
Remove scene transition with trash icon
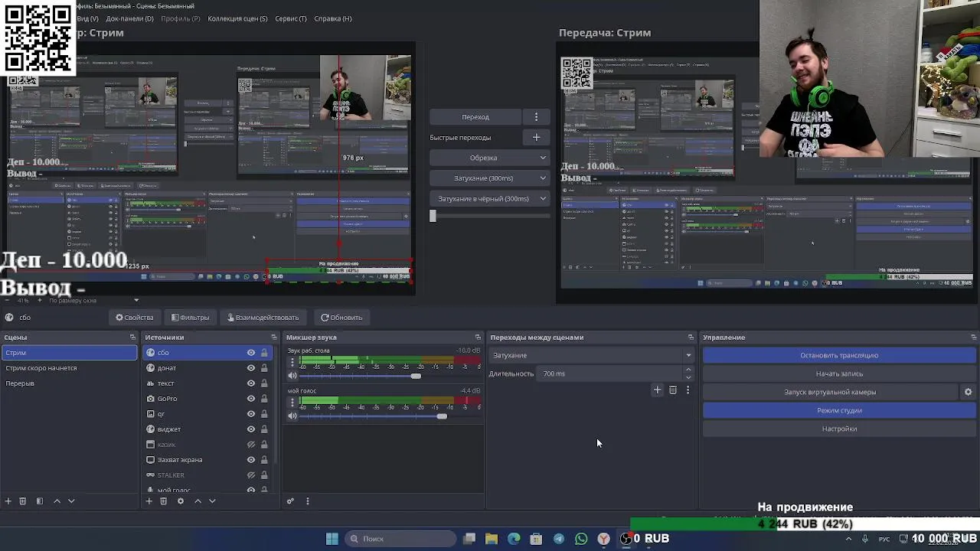tap(673, 390)
